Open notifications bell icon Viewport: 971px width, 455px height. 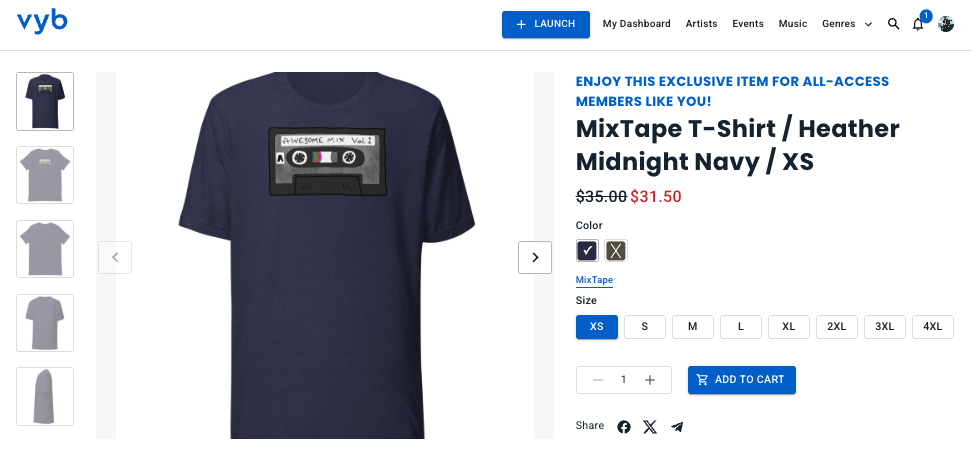(x=918, y=24)
